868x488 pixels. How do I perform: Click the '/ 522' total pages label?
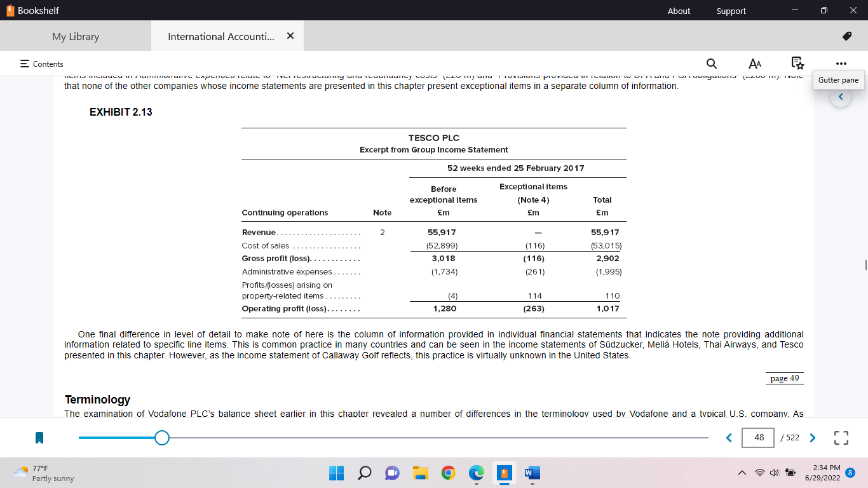pos(790,438)
